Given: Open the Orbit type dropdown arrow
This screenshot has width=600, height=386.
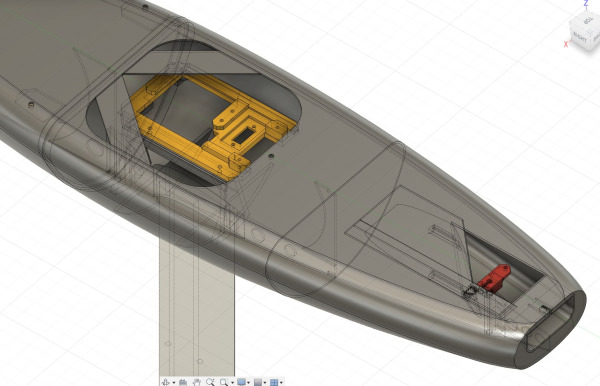Looking at the screenshot, I should tap(174, 383).
